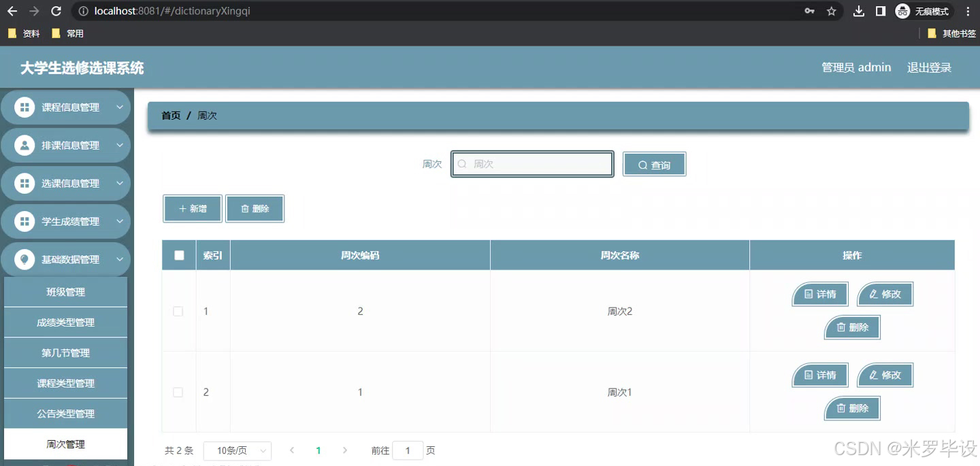This screenshot has width=980, height=466.
Task: Open 公告类型管理 in the sidebar
Action: pos(65,414)
